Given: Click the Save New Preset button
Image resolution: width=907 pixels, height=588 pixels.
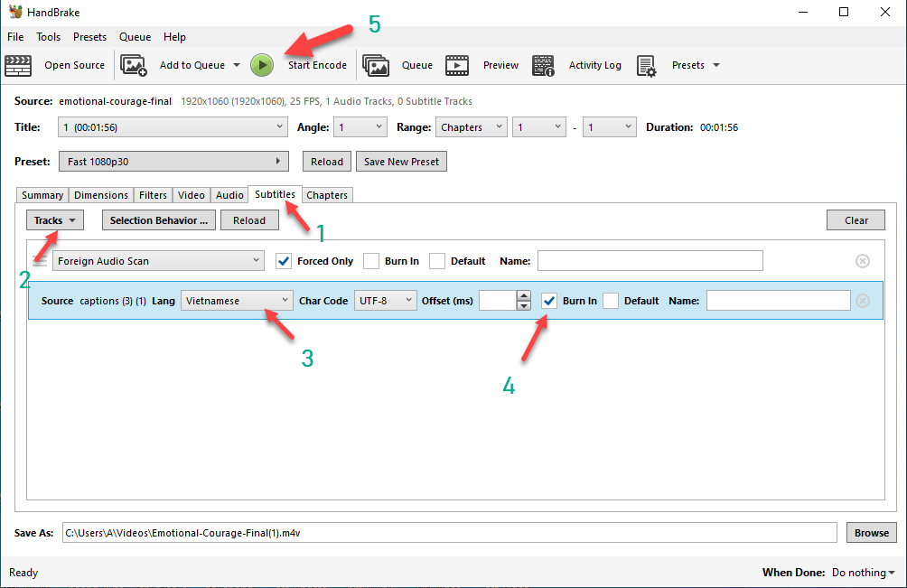Looking at the screenshot, I should (401, 162).
